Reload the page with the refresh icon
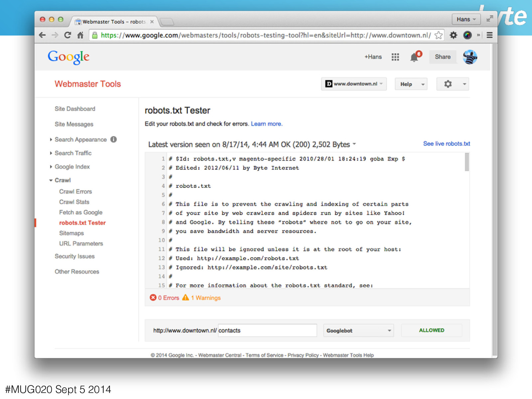 click(x=67, y=35)
